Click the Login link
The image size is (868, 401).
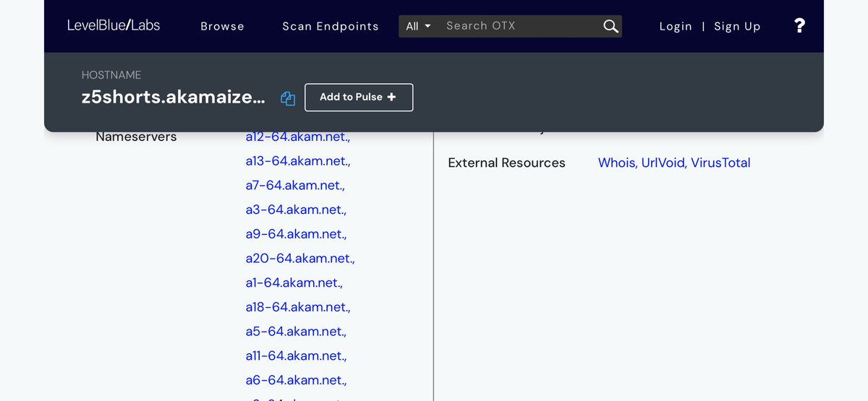(x=676, y=26)
